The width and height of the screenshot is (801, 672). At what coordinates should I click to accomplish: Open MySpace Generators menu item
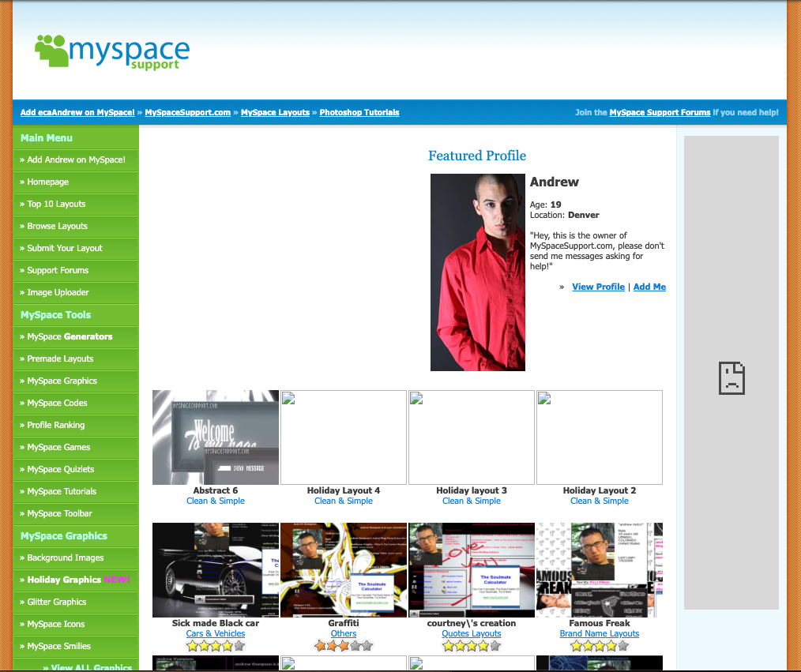(76, 336)
